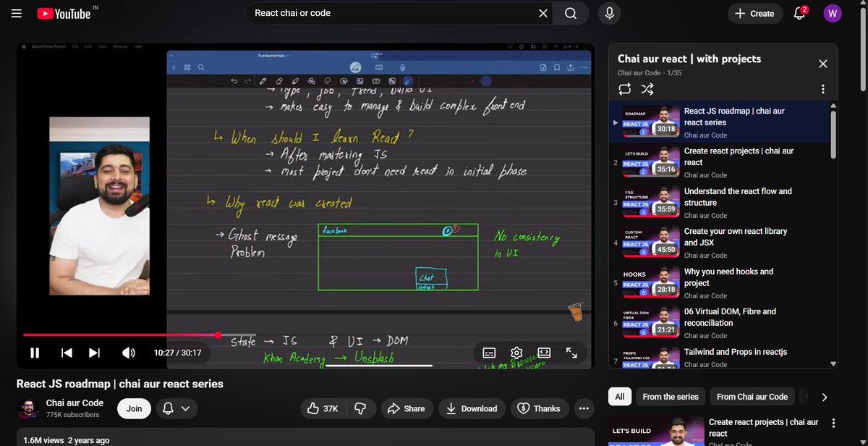This screenshot has width=868, height=446.
Task: Open playlist options three-dot menu
Action: pyautogui.click(x=822, y=89)
